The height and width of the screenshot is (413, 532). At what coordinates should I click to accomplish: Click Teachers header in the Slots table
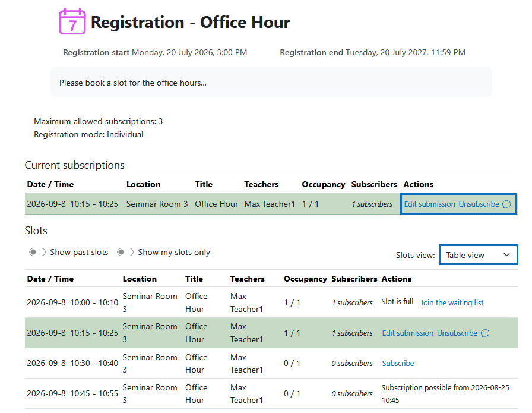(248, 279)
